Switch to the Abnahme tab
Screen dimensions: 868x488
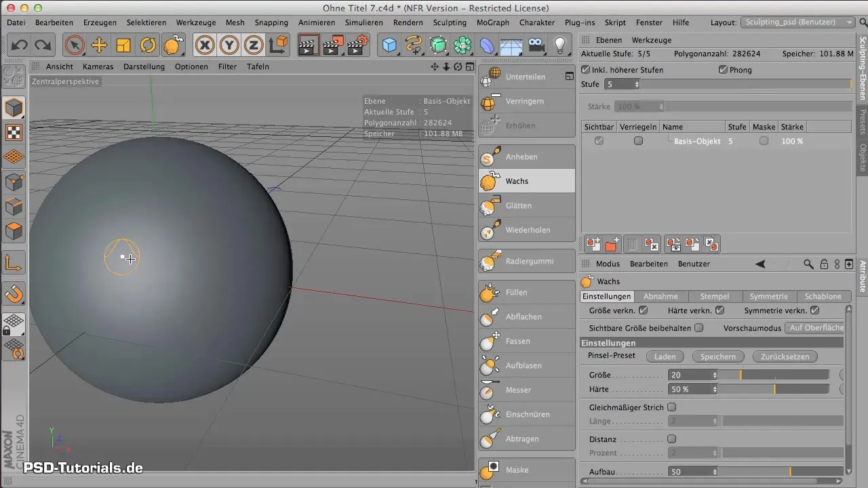[660, 296]
